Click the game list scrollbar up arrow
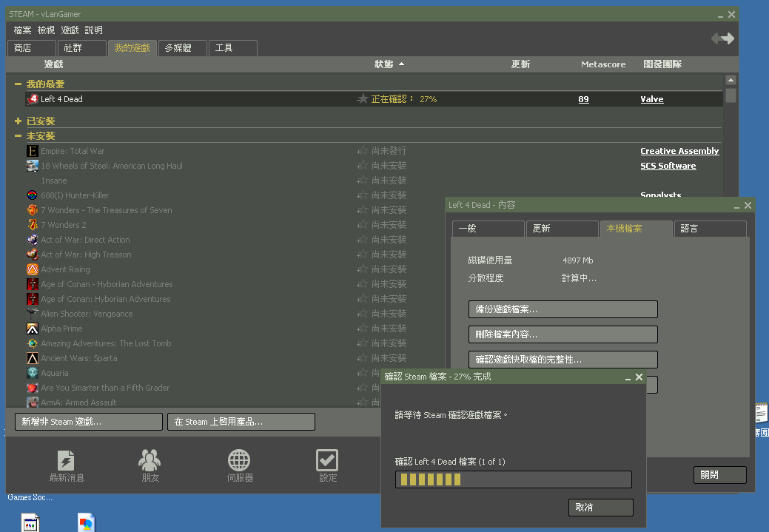The image size is (769, 532). [731, 80]
